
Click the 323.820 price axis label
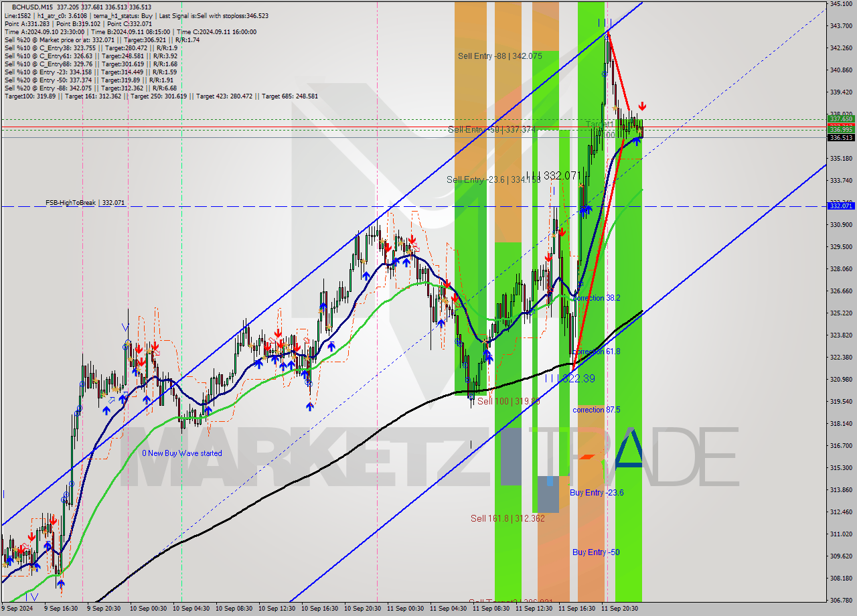pos(841,335)
